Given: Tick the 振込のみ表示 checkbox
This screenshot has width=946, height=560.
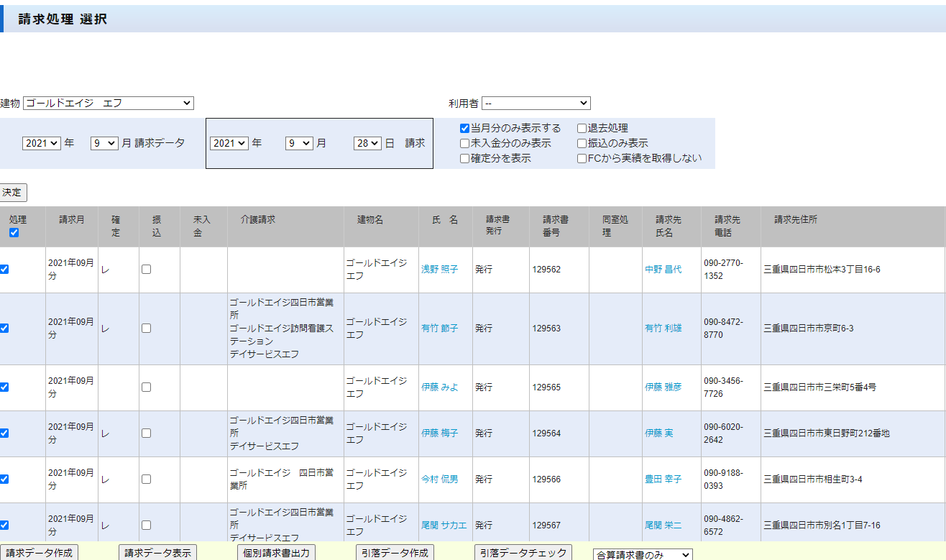Looking at the screenshot, I should pyautogui.click(x=582, y=144).
